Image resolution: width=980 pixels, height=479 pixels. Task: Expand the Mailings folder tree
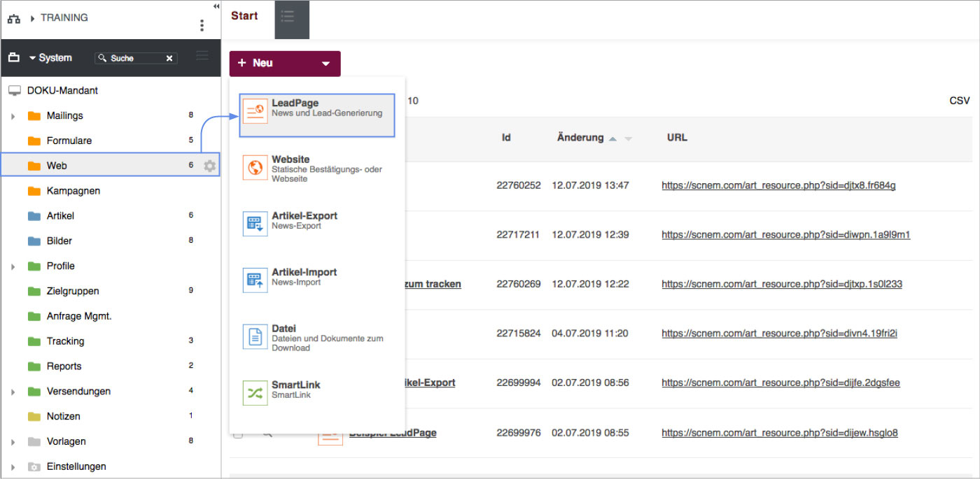13,116
